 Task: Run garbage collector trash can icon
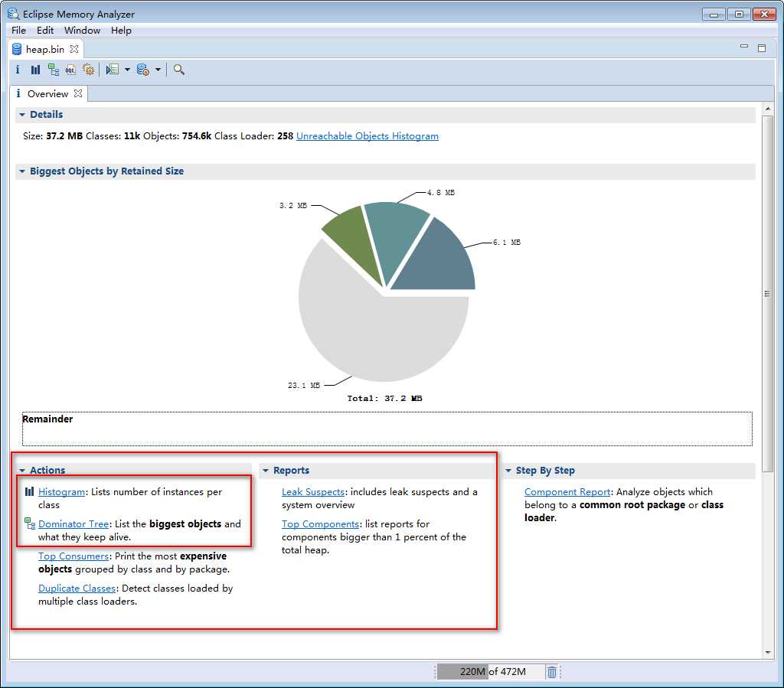coord(551,671)
